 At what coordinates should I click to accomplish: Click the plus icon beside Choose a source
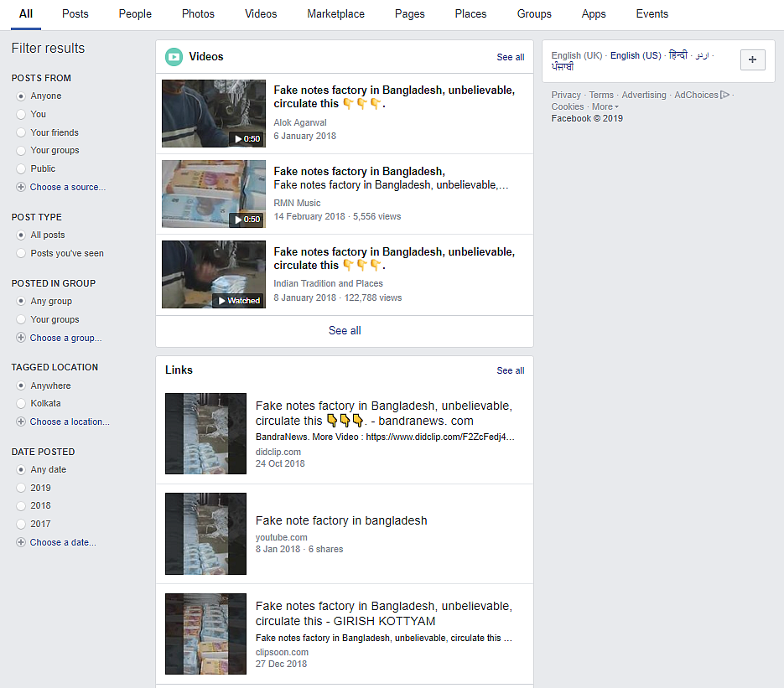tap(21, 187)
